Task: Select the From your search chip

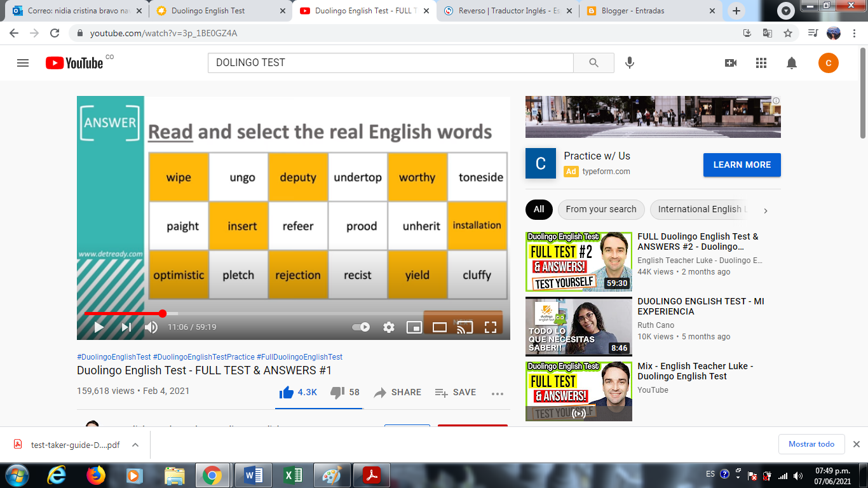Action: 601,209
